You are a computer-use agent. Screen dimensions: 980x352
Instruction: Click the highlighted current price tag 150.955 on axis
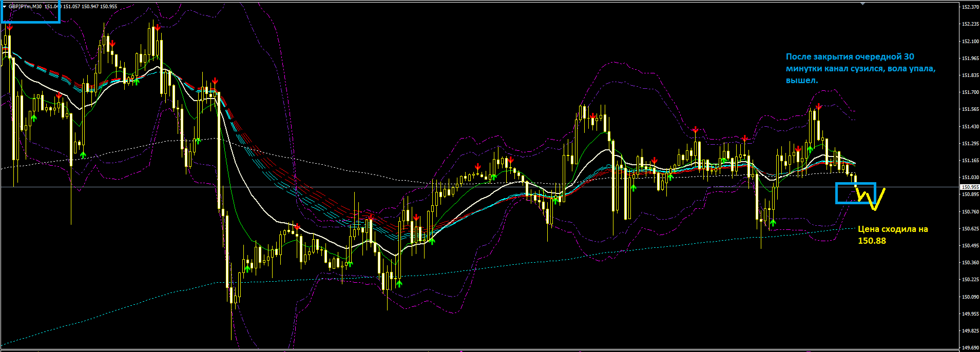(970, 187)
